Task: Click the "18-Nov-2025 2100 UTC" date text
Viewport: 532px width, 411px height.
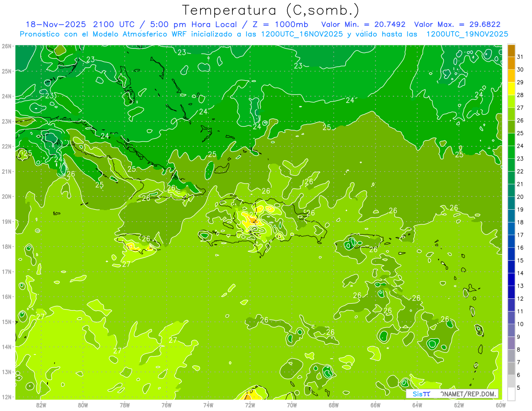Action: point(79,24)
